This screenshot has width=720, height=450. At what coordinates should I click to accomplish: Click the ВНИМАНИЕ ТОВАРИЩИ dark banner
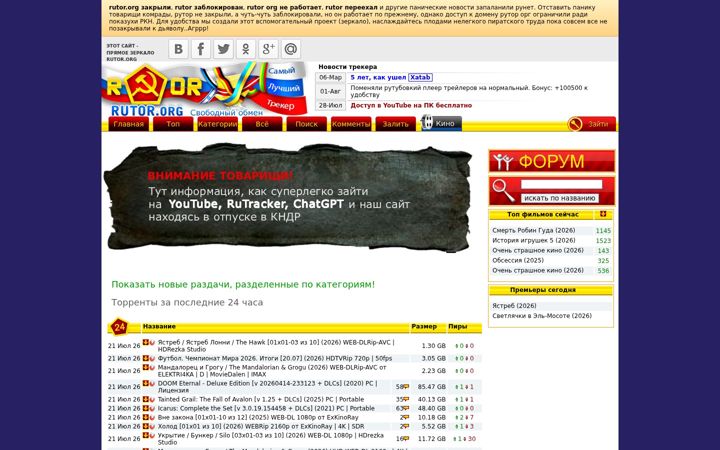tap(288, 197)
